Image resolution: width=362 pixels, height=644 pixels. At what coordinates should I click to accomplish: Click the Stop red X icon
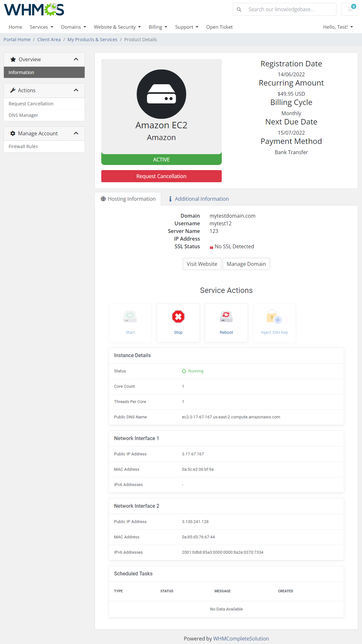coord(178,317)
